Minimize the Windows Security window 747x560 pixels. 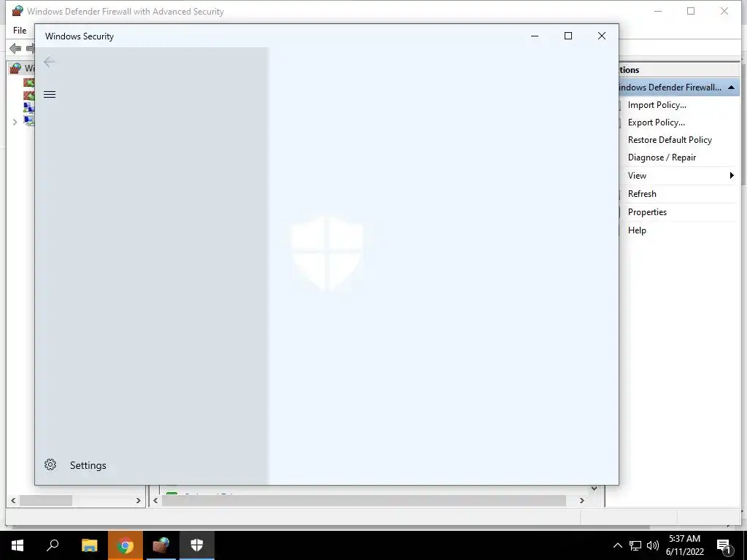coord(535,36)
